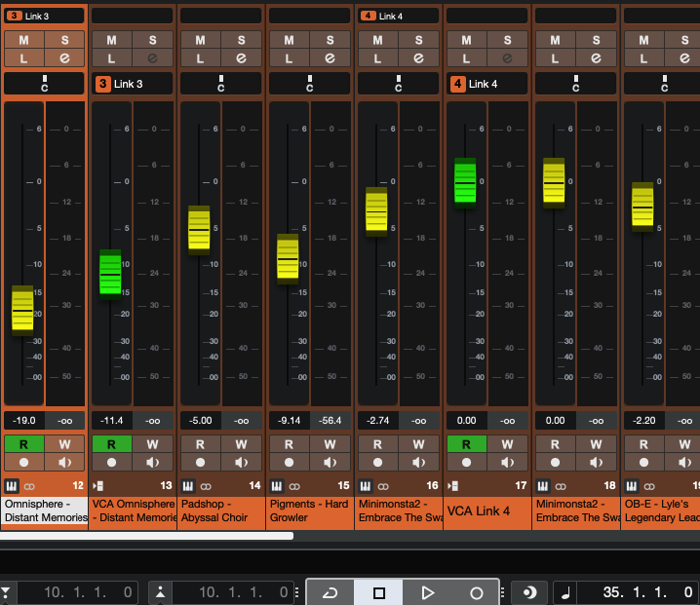
Task: Solo the Padshop Abyssal Choir channel
Action: (x=242, y=40)
